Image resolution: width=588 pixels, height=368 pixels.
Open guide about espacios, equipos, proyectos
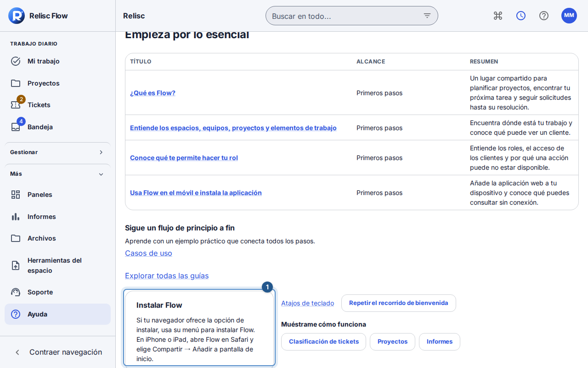[x=233, y=128]
